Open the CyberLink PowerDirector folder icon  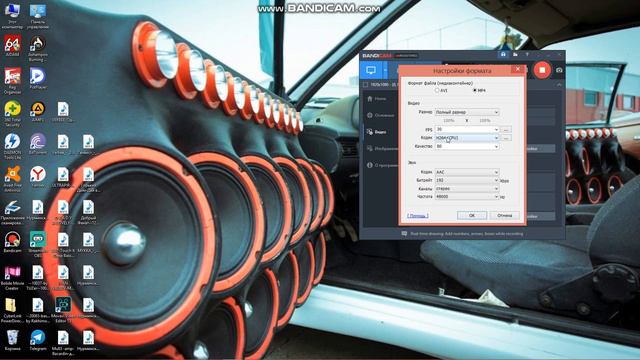click(12, 310)
